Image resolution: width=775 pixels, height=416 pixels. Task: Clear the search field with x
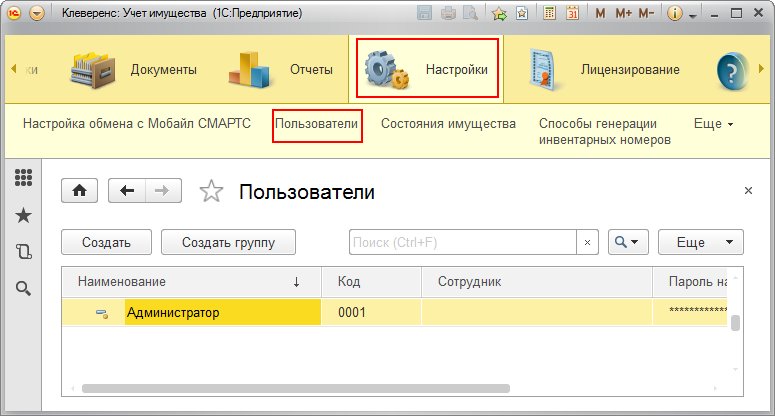(x=587, y=242)
